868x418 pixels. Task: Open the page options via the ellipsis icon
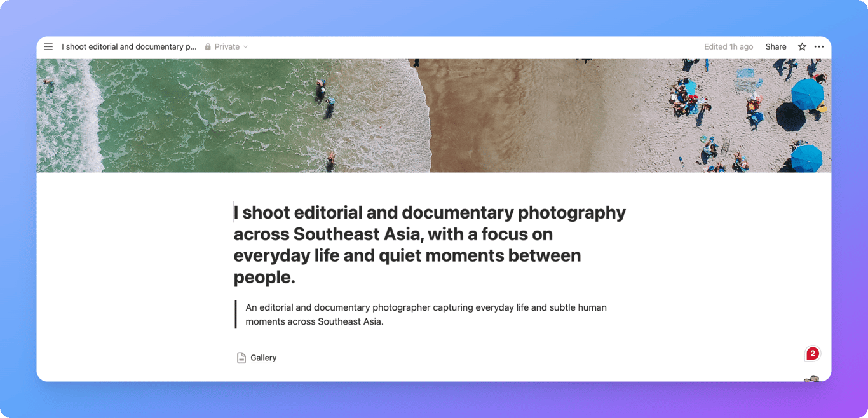click(x=819, y=46)
